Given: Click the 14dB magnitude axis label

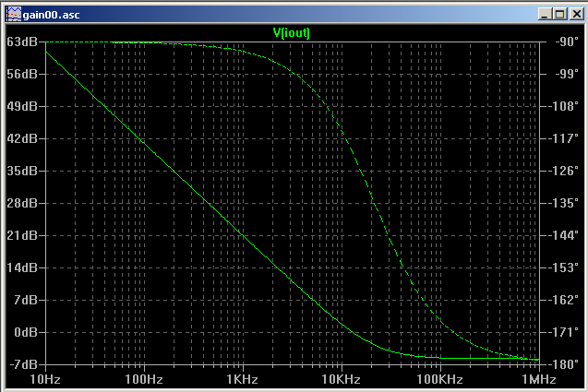Looking at the screenshot, I should pyautogui.click(x=22, y=267).
